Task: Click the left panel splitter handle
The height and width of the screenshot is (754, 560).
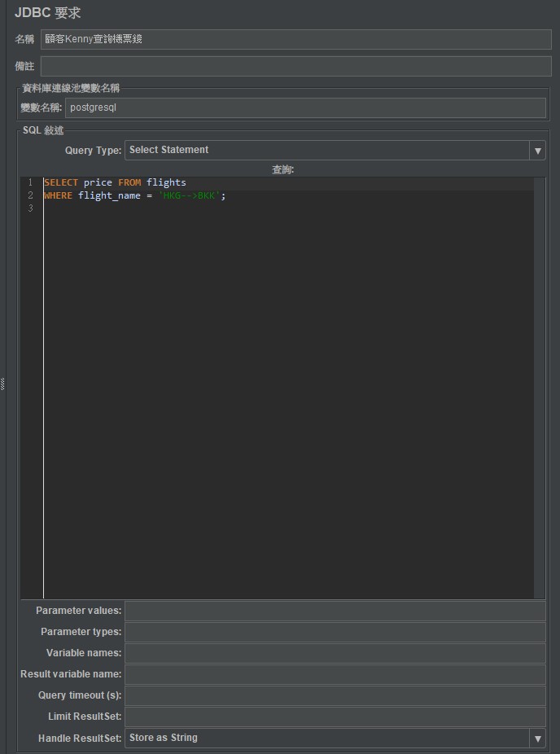Action: tap(2, 384)
